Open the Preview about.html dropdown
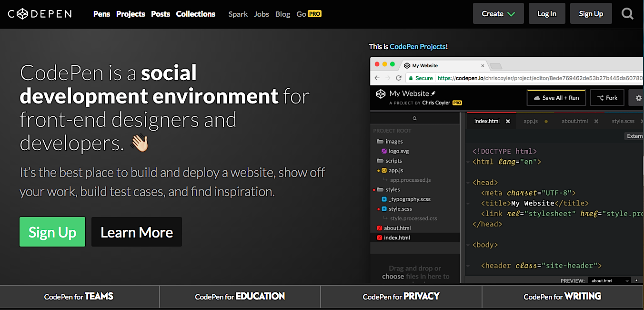Image resolution: width=644 pixels, height=310 pixels. tap(609, 280)
